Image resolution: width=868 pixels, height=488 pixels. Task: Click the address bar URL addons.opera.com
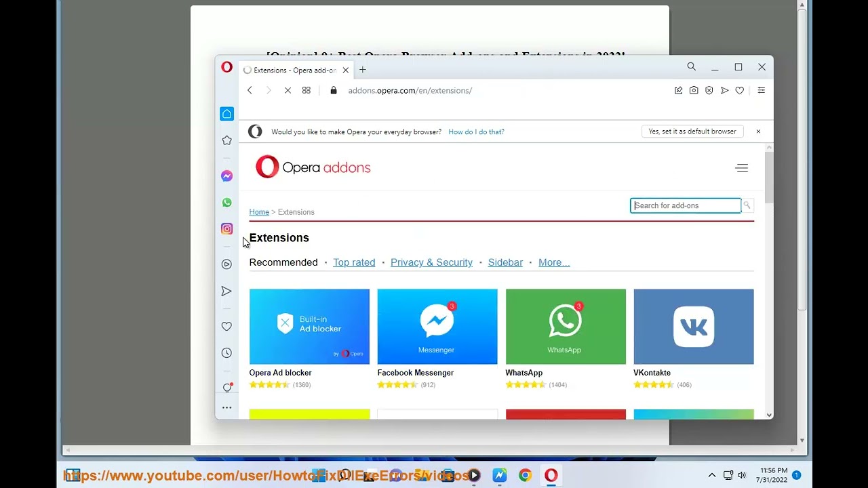[x=410, y=90]
